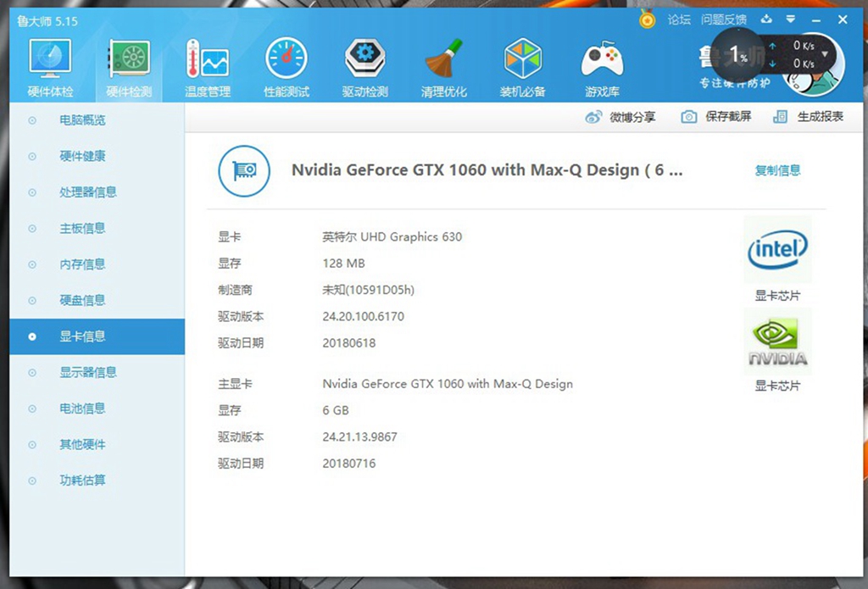Click the user avatar in top right
This screenshot has width=868, height=589.
tap(814, 66)
